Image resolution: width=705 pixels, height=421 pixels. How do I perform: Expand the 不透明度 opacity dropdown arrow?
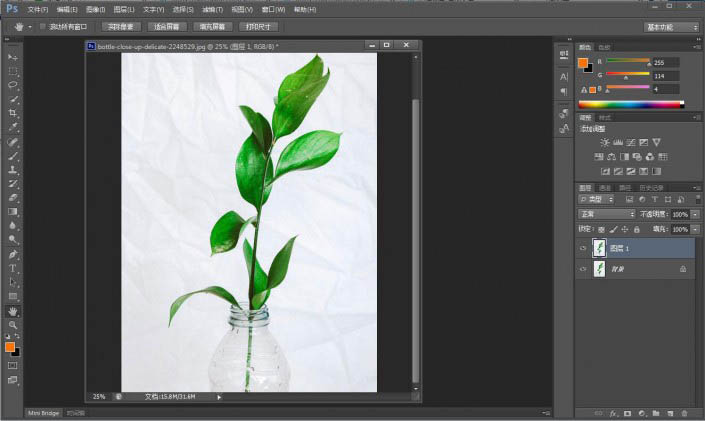click(x=694, y=214)
